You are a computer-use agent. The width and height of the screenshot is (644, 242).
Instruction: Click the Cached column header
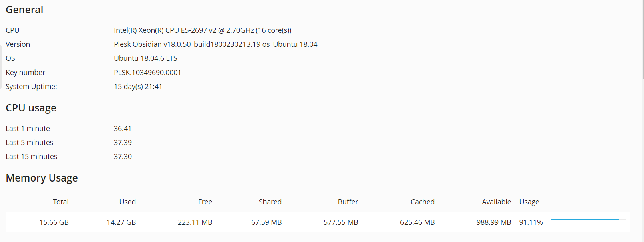[x=423, y=202]
